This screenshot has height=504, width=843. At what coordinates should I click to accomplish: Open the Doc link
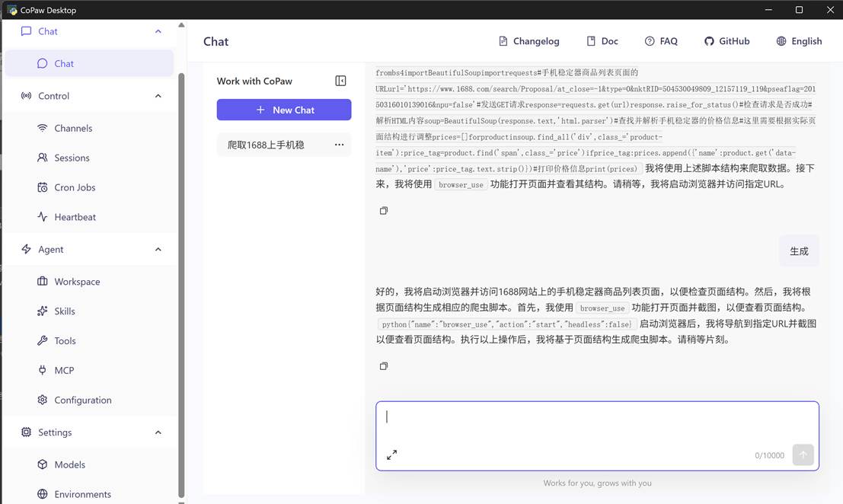tap(602, 41)
